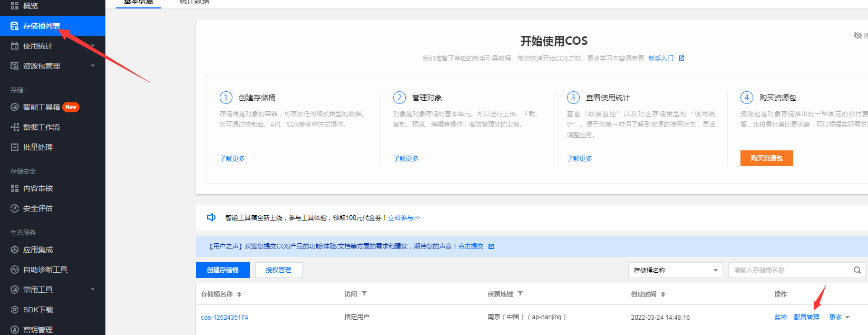Open the 访问 column filter icon

(364, 294)
